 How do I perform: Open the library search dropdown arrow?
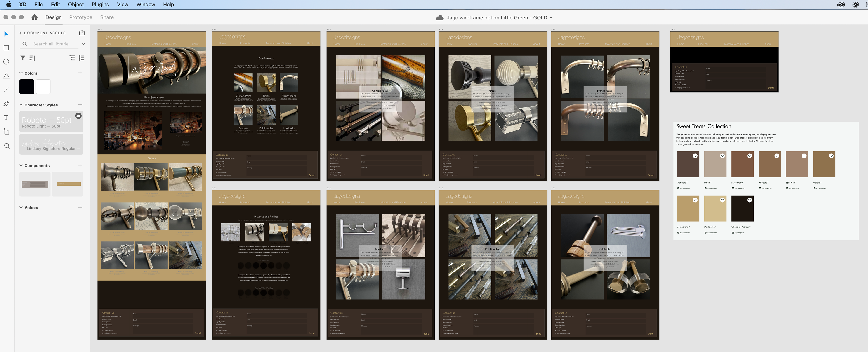83,44
